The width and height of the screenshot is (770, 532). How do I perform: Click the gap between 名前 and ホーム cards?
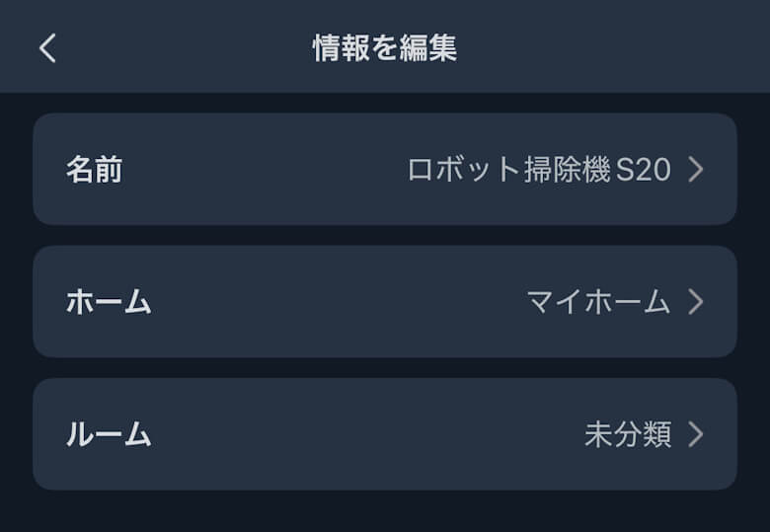tap(385, 236)
